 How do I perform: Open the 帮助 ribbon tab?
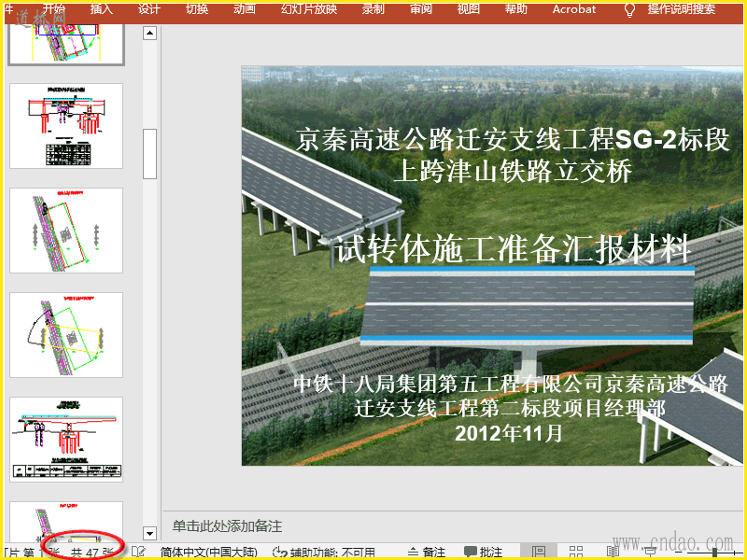point(516,9)
